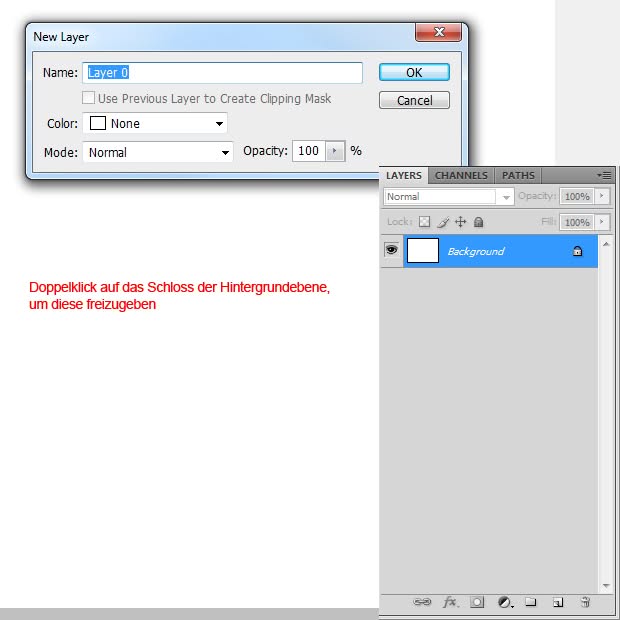620x620 pixels.
Task: Click the lock icon on Background layer
Action: tap(578, 251)
